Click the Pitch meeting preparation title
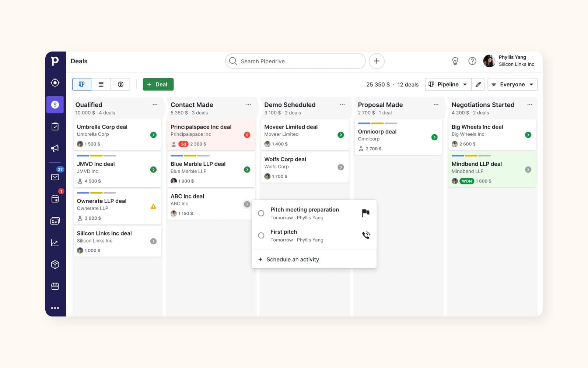 (305, 209)
